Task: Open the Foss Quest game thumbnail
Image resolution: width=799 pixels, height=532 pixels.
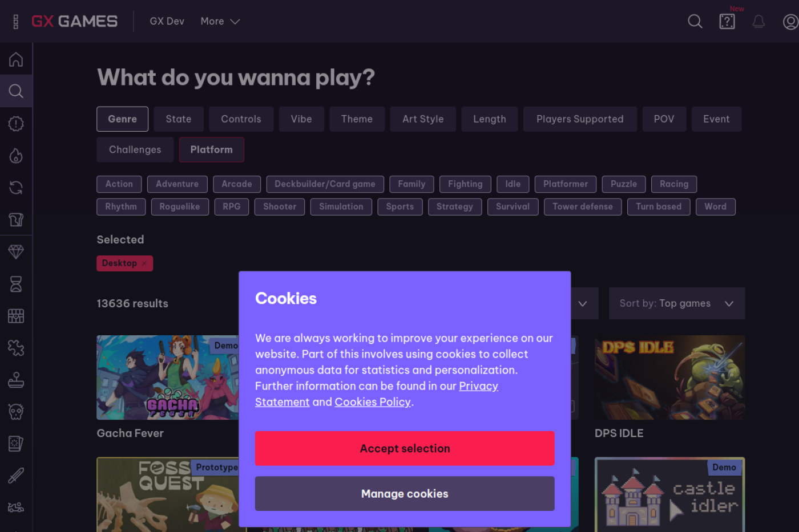Action: [x=168, y=494]
